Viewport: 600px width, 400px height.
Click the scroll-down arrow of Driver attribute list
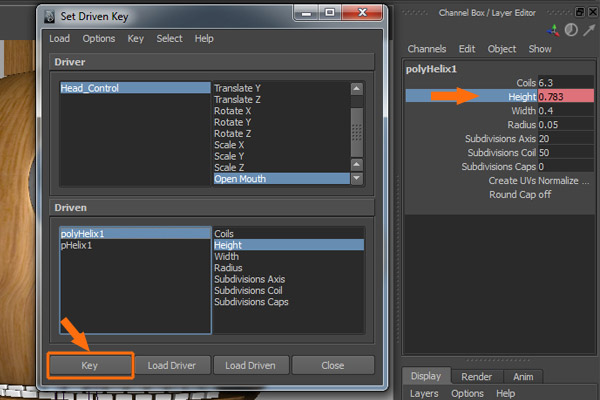357,178
